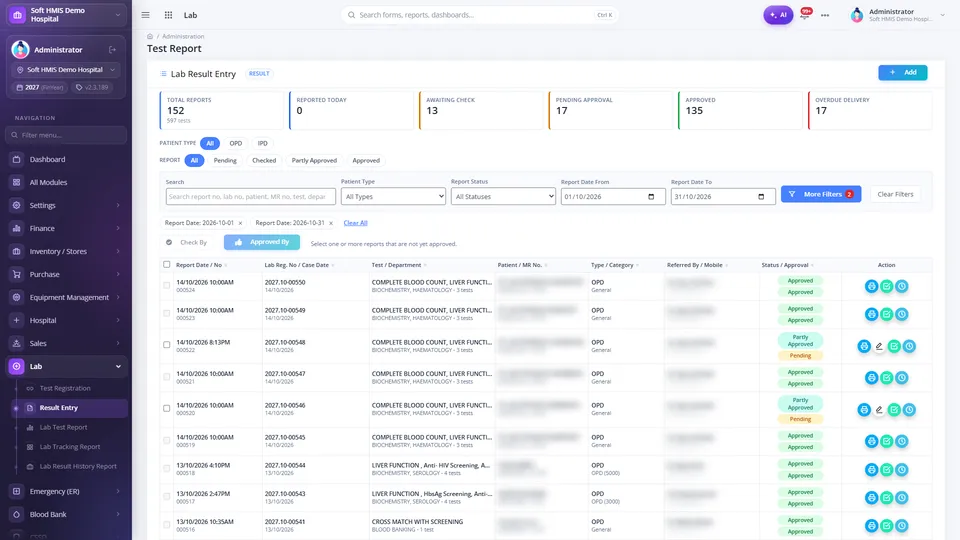The height and width of the screenshot is (540, 960).
Task: Log out using icon beside Administrator in sidebar
Action: tap(113, 50)
